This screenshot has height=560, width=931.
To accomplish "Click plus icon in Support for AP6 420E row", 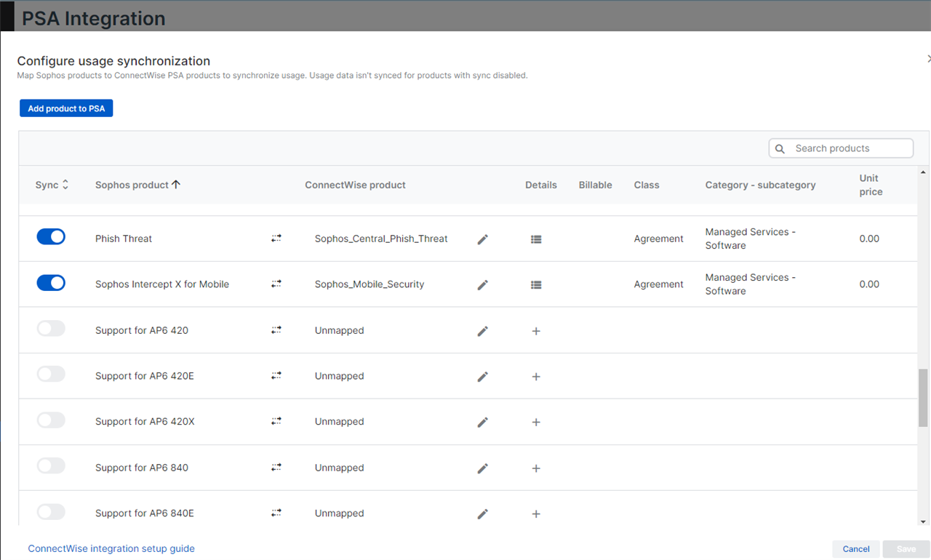I will coord(536,377).
